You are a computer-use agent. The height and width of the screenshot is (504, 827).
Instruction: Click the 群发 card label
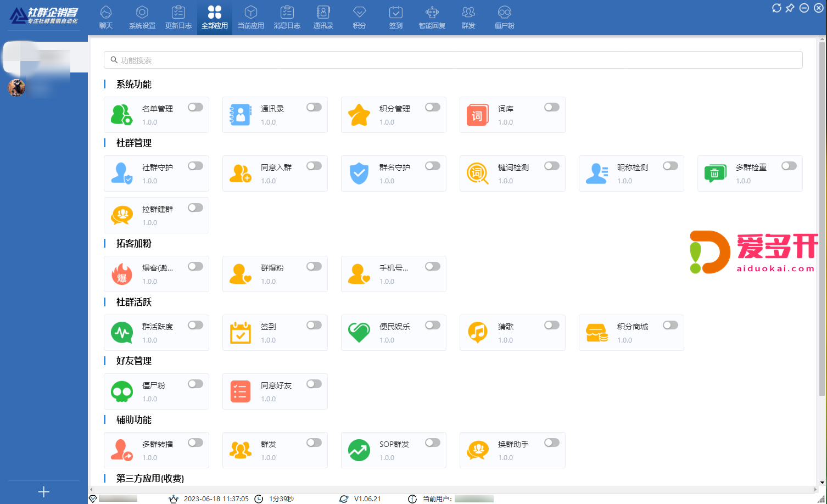click(269, 444)
